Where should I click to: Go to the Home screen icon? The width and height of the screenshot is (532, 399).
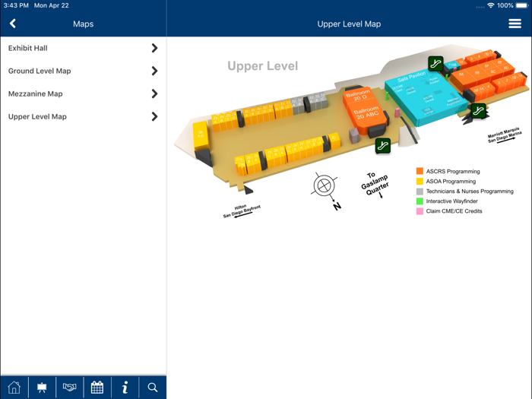[x=14, y=388]
